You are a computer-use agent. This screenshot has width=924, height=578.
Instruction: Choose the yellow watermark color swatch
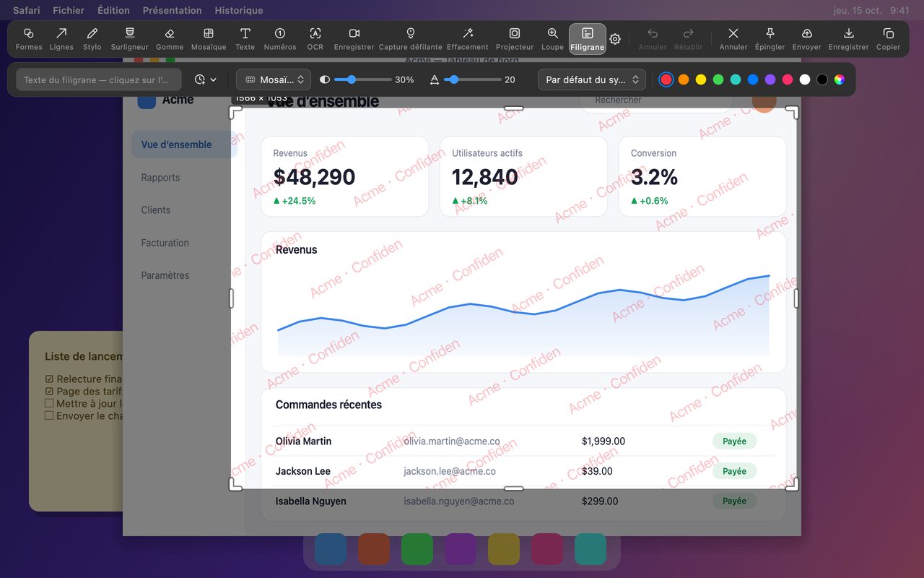click(x=701, y=79)
